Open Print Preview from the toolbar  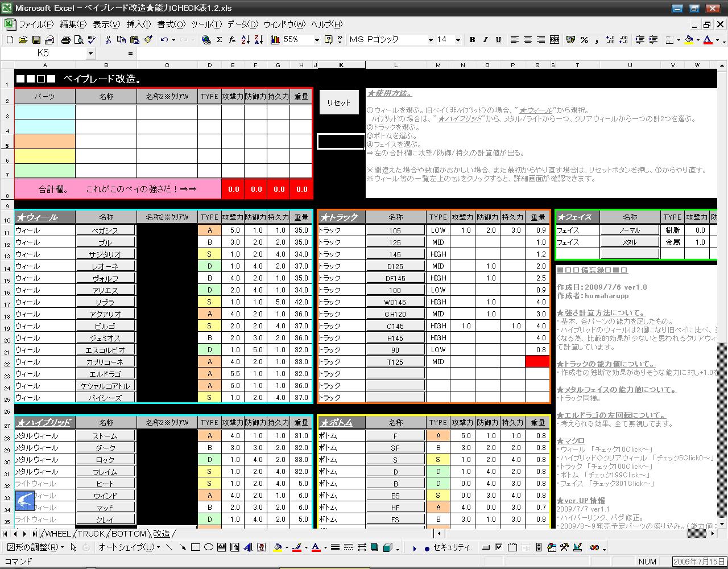click(78, 40)
